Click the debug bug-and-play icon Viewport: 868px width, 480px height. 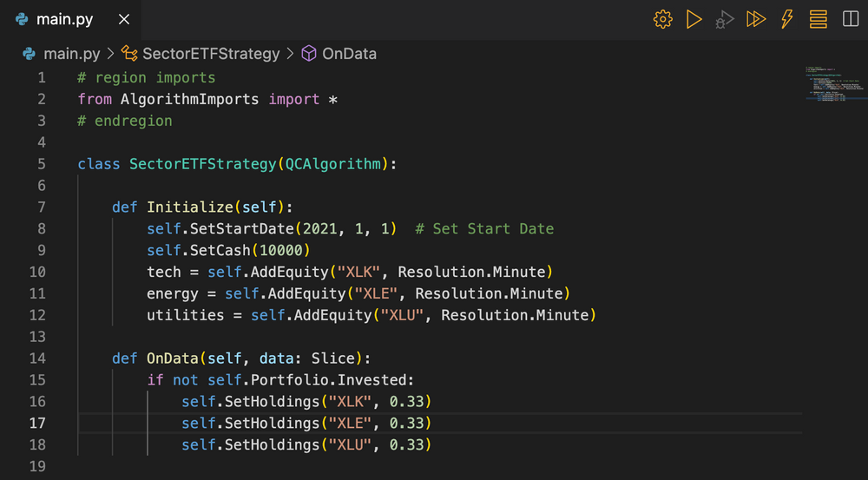[724, 20]
